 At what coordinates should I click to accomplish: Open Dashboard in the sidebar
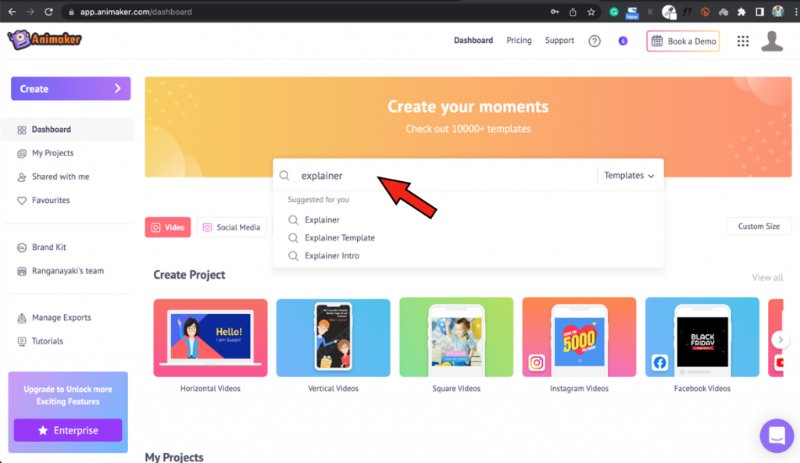(x=67, y=130)
